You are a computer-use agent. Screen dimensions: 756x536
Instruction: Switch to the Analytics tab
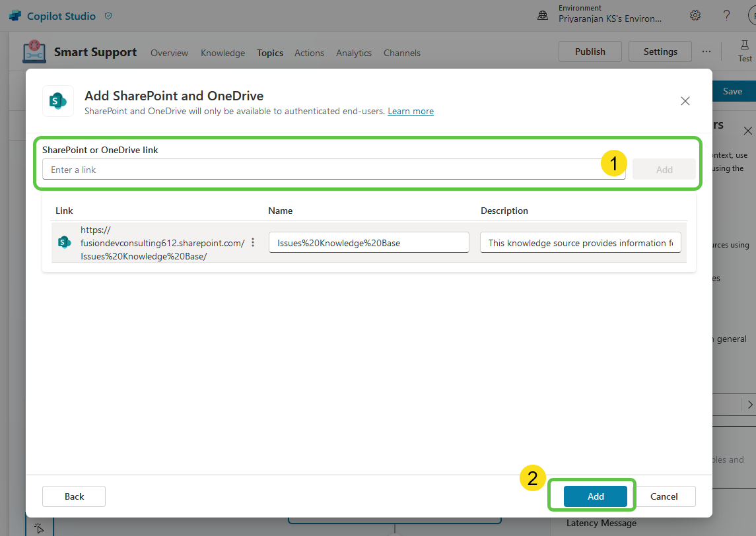coord(353,53)
